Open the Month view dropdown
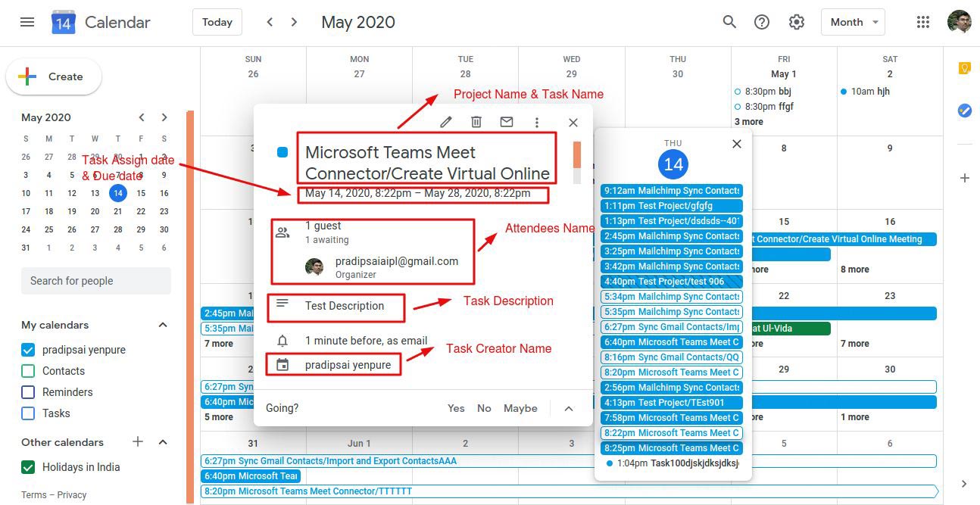The height and width of the screenshot is (505, 980). click(853, 22)
